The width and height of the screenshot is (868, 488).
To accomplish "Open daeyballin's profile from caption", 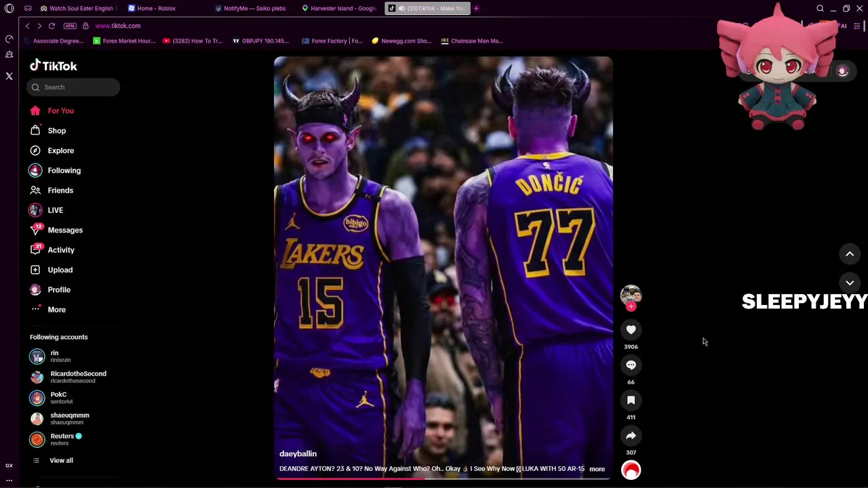I will click(x=298, y=453).
